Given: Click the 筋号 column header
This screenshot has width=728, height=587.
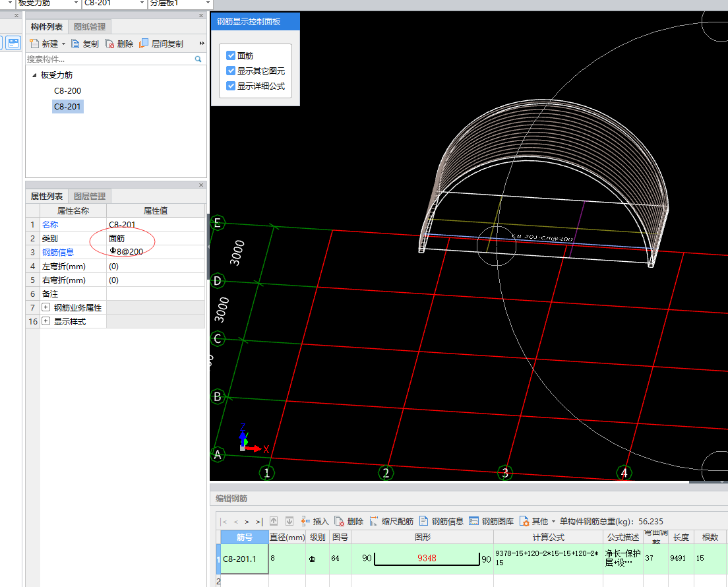Looking at the screenshot, I should 245,538.
